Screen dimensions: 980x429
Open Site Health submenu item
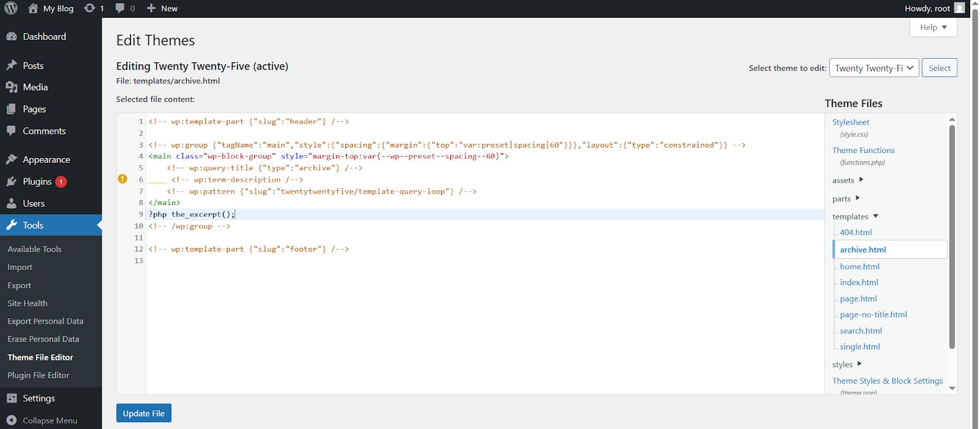pos(28,303)
